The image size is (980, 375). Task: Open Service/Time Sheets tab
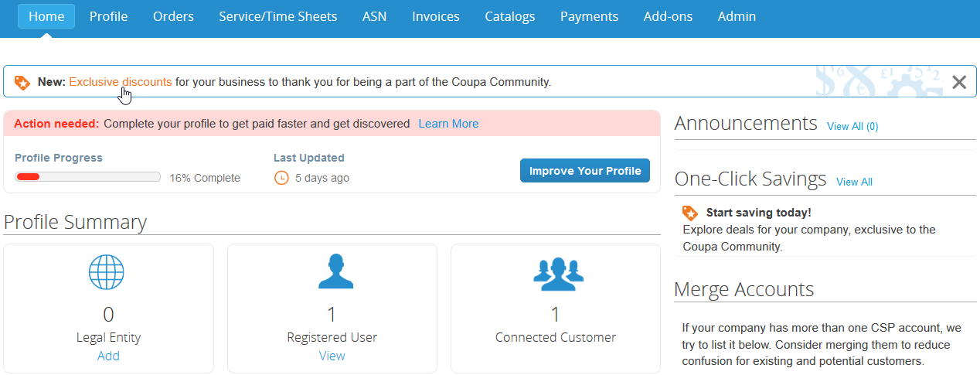(278, 16)
